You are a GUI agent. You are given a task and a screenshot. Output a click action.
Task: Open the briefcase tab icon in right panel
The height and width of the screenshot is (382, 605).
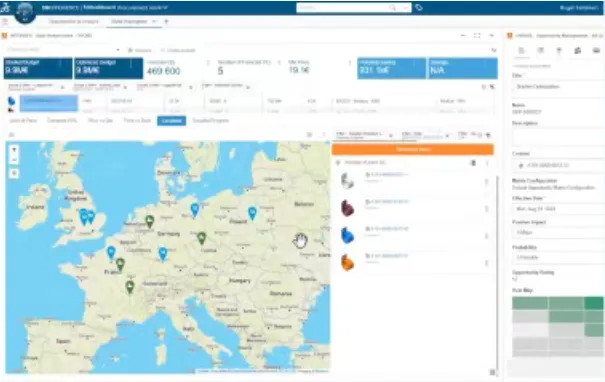tap(596, 51)
